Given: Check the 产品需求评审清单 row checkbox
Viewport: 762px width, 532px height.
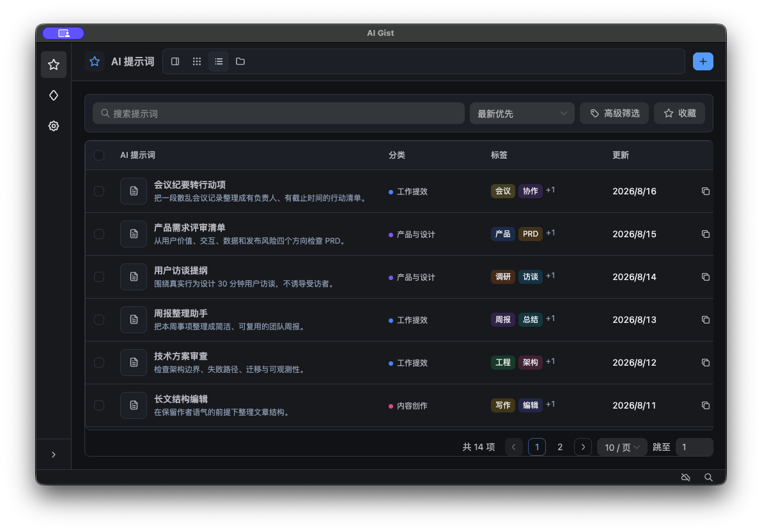Looking at the screenshot, I should pos(99,234).
